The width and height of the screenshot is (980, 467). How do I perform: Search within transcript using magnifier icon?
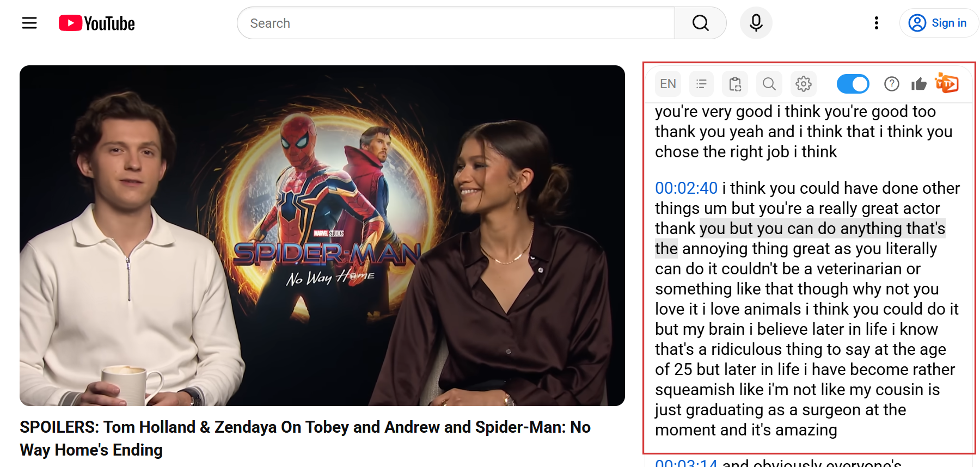(769, 84)
